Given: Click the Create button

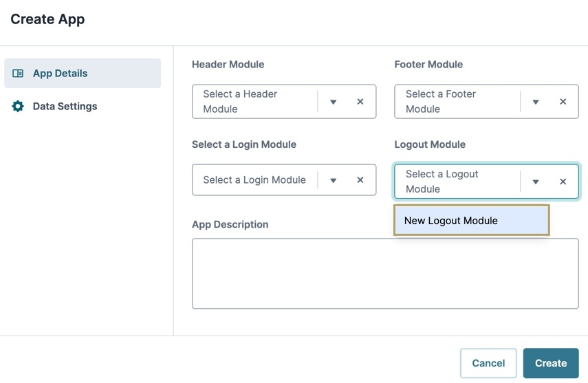Looking at the screenshot, I should pyautogui.click(x=551, y=363).
